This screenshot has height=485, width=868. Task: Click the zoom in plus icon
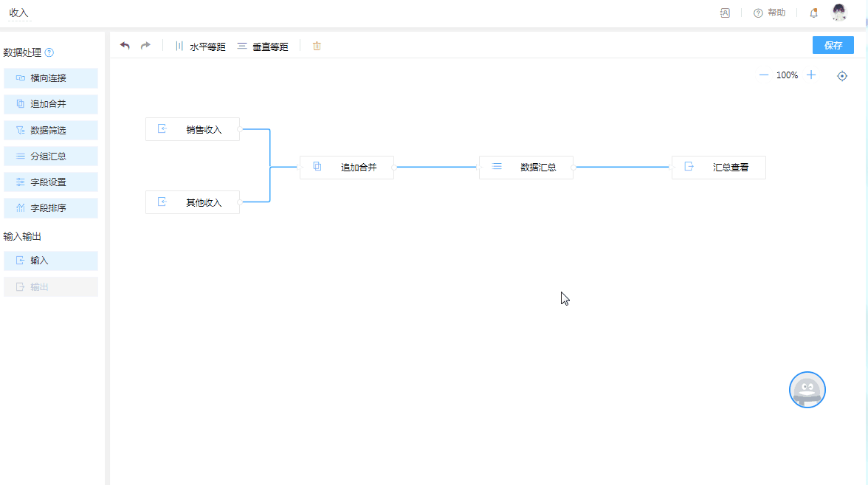[x=811, y=75]
